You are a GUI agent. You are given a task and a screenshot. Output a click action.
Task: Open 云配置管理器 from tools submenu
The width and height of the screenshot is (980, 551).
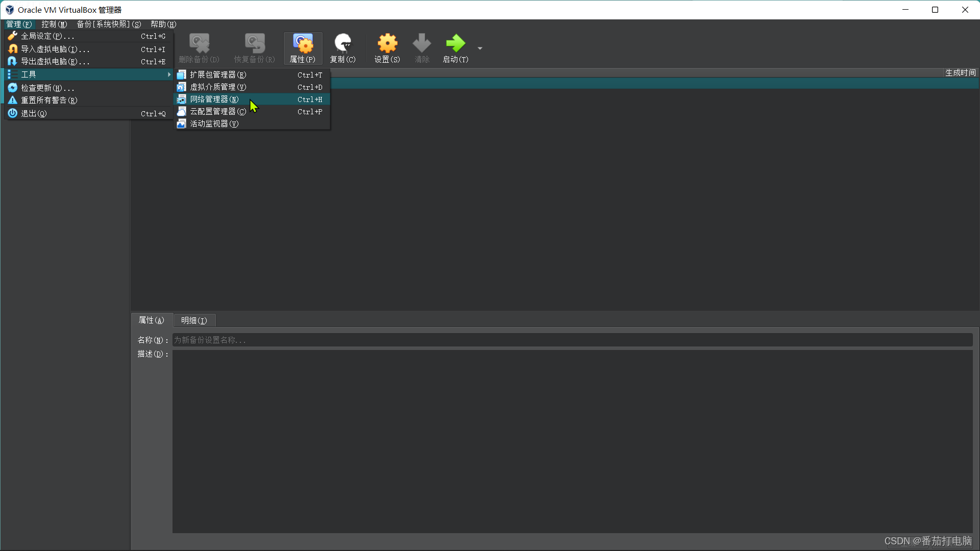click(252, 112)
